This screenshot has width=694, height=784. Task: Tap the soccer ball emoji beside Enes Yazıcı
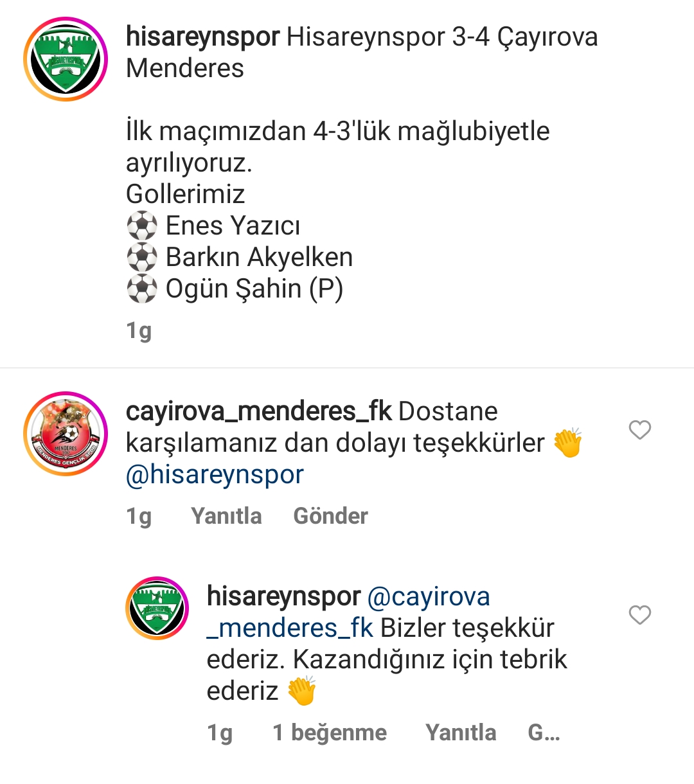tap(142, 226)
